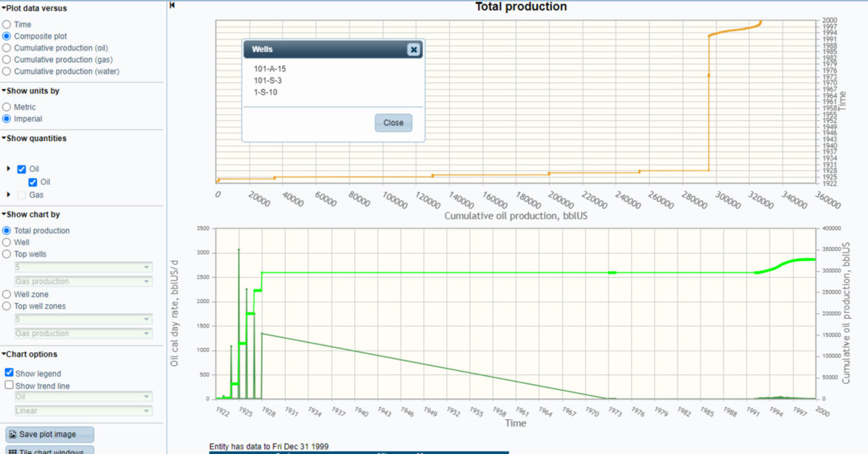Collapse the Chart options section
This screenshot has height=454, width=868.
[x=4, y=354]
